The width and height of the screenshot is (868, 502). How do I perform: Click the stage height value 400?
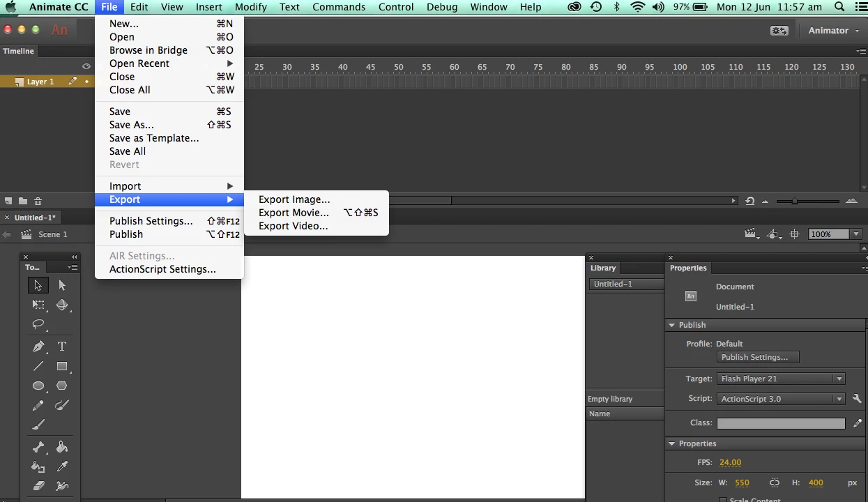816,482
